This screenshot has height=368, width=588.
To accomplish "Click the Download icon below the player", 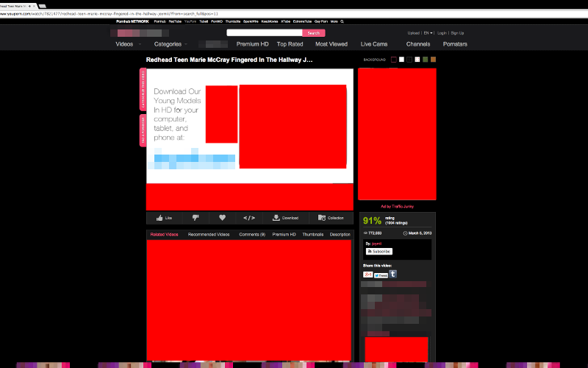I will 276,218.
